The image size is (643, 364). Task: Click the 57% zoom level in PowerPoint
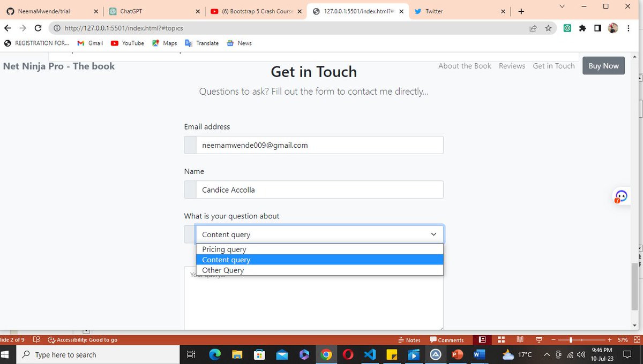pos(623,340)
